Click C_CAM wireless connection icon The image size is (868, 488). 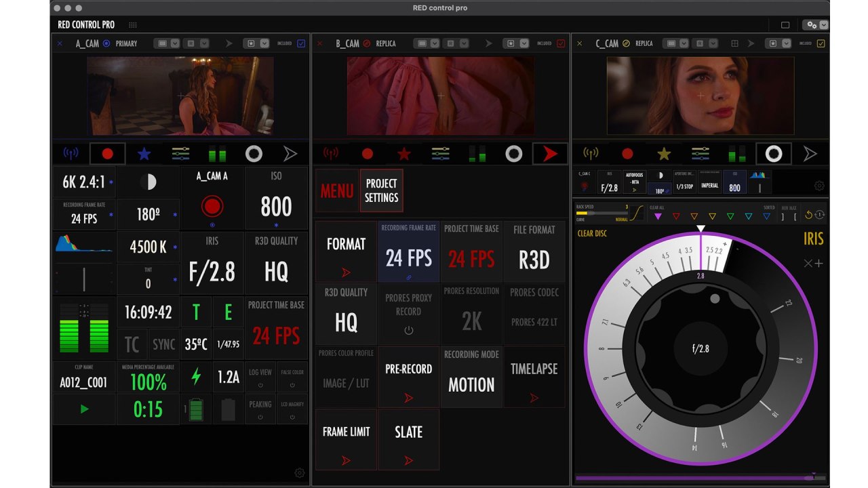[591, 154]
